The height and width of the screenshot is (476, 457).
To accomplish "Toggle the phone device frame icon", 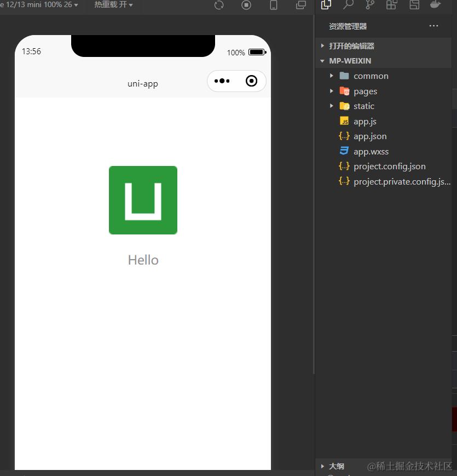I will tap(274, 5).
